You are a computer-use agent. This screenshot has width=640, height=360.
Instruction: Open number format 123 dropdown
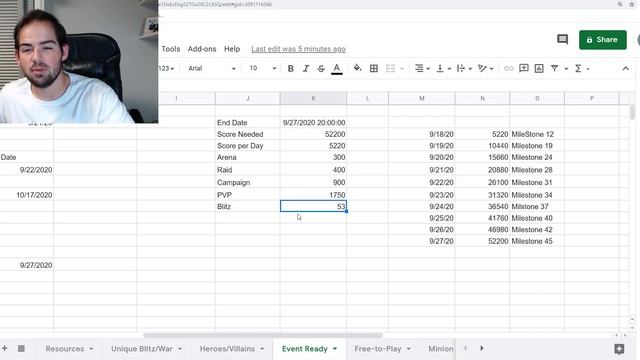[x=166, y=69]
